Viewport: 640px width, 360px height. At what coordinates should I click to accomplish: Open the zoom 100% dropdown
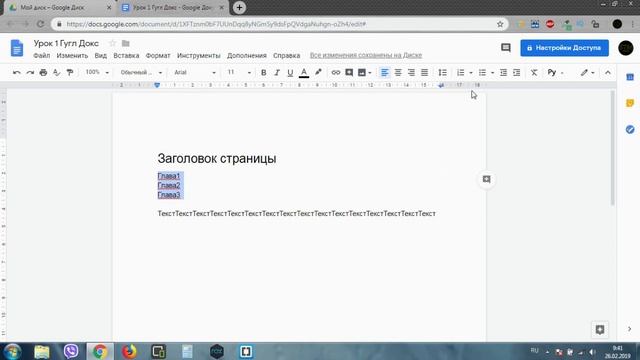[97, 72]
